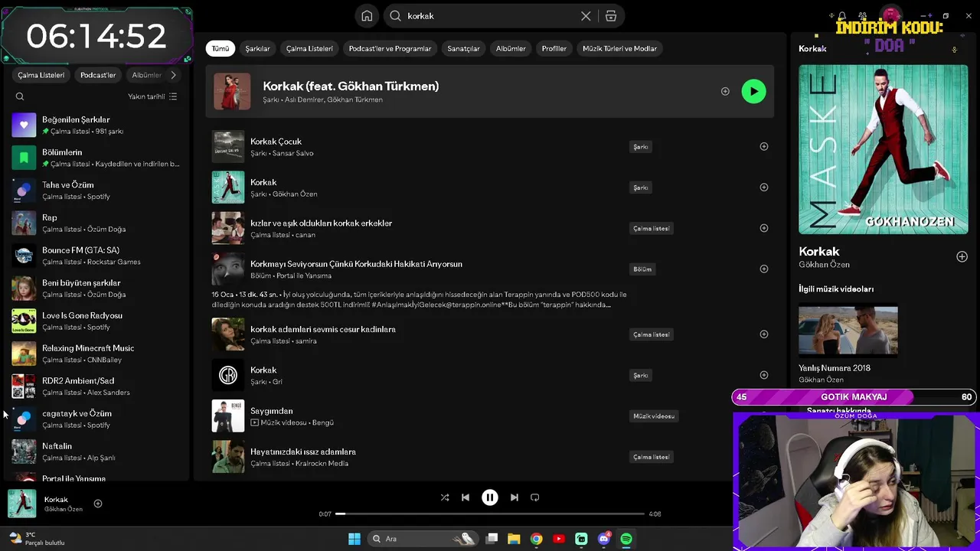The height and width of the screenshot is (551, 980).
Task: Open the Love Is Gone Radyosu playlist
Action: point(96,321)
